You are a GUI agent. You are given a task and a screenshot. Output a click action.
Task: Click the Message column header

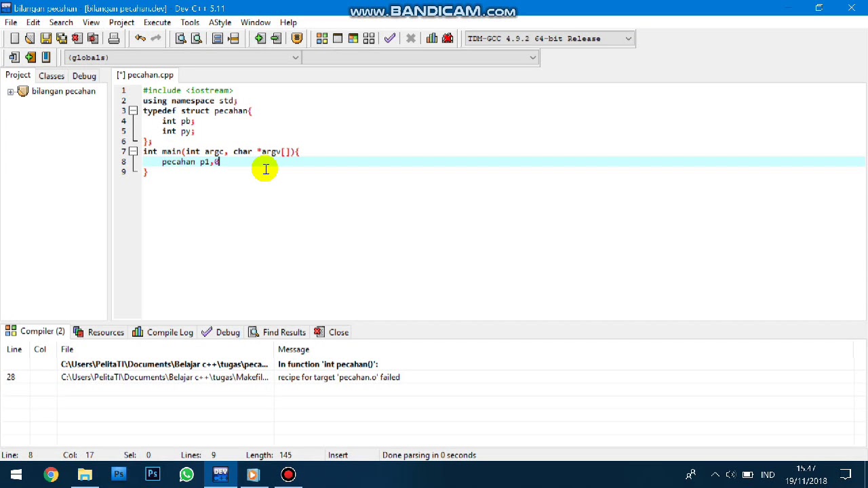click(294, 349)
